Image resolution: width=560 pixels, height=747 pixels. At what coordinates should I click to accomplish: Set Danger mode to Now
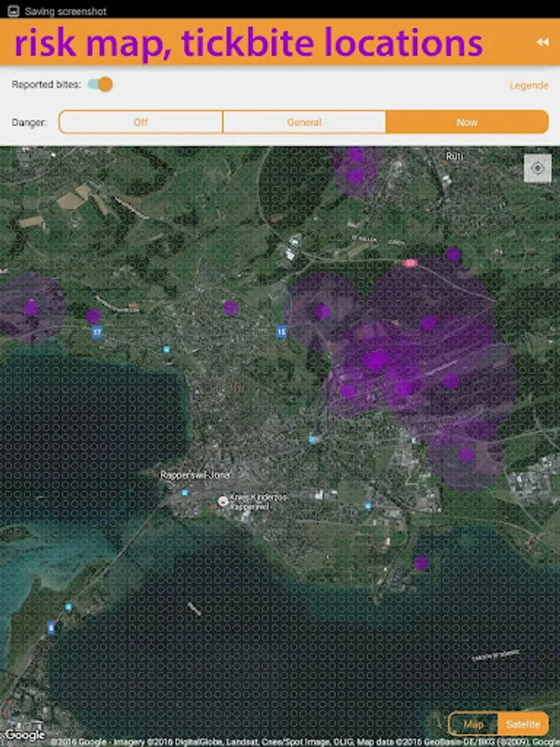[x=467, y=123]
